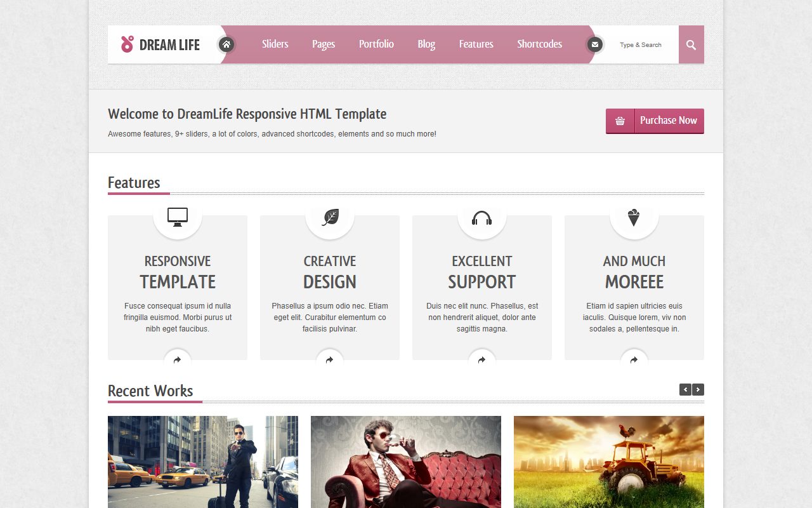This screenshot has width=812, height=508.
Task: Click the 'Fusce consequat ipsum' description text
Action: coord(178,317)
